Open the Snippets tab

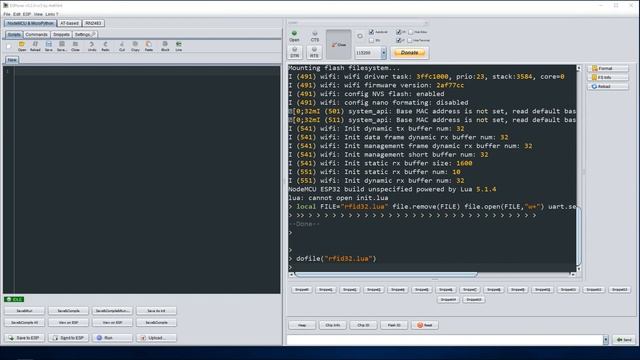click(61, 35)
